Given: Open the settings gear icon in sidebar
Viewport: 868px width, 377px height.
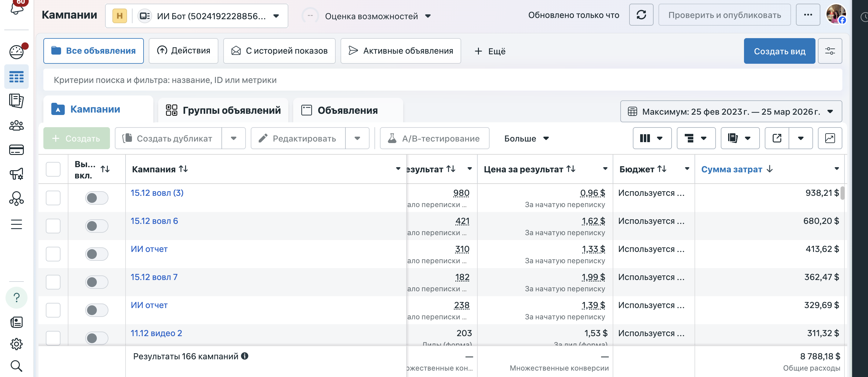Looking at the screenshot, I should 16,344.
